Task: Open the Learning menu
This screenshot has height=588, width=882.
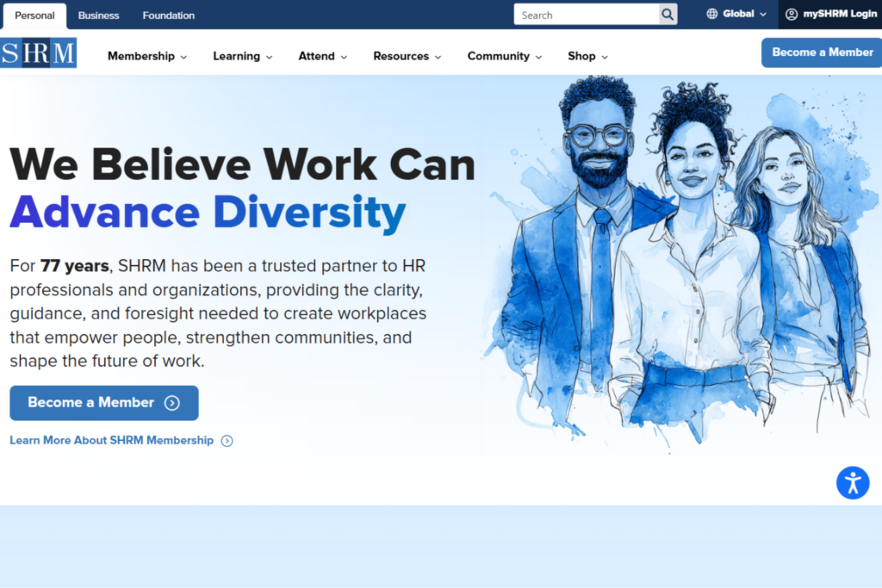Action: click(x=243, y=56)
